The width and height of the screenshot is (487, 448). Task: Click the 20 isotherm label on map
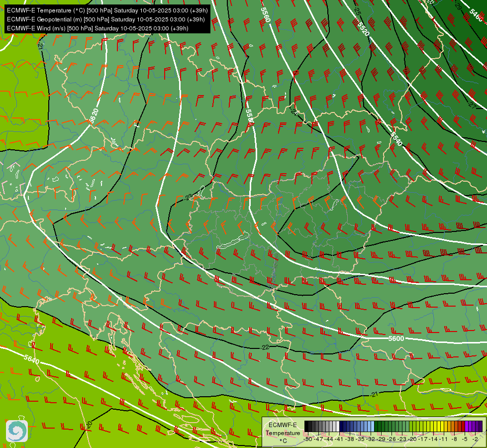88,425
